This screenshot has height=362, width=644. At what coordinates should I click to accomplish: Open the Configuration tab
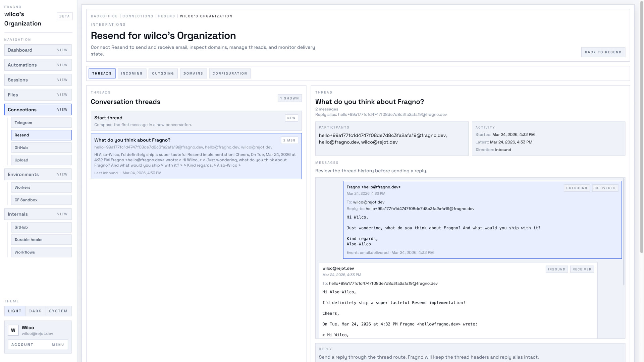pyautogui.click(x=230, y=73)
